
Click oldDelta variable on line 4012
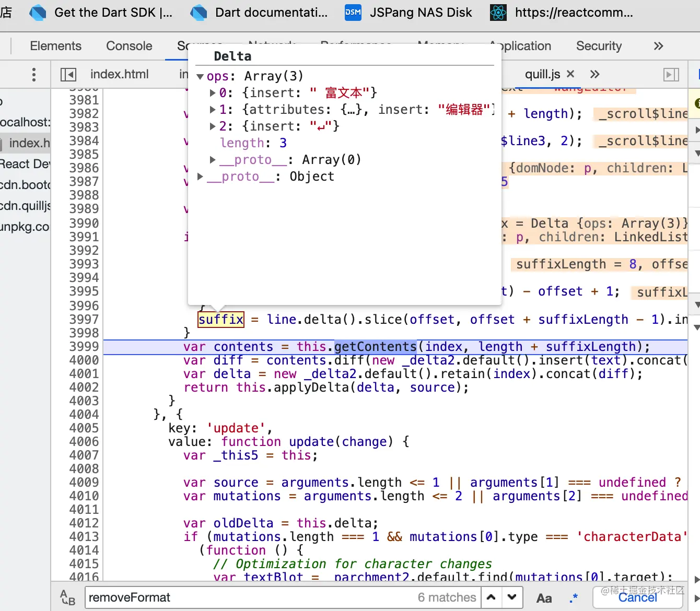pyautogui.click(x=243, y=523)
